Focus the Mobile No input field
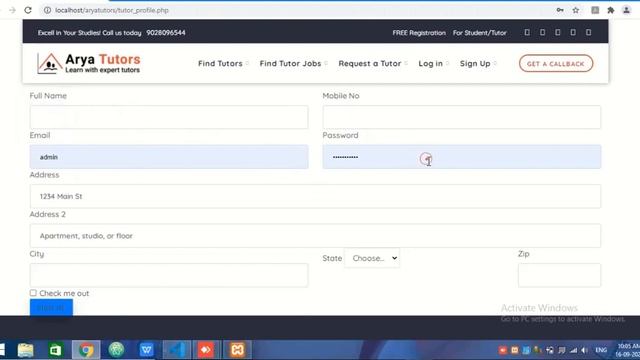The height and width of the screenshot is (360, 640). click(462, 117)
